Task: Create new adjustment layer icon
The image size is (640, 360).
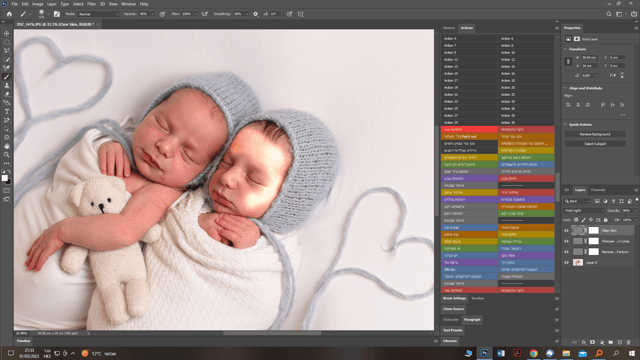Action: (x=602, y=342)
